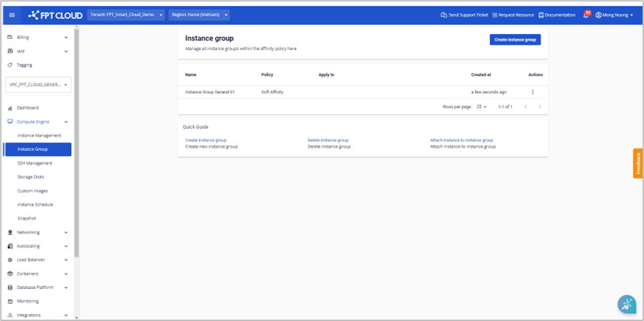This screenshot has height=321, width=644.
Task: Open Instance Management in sidebar
Action: pos(39,135)
